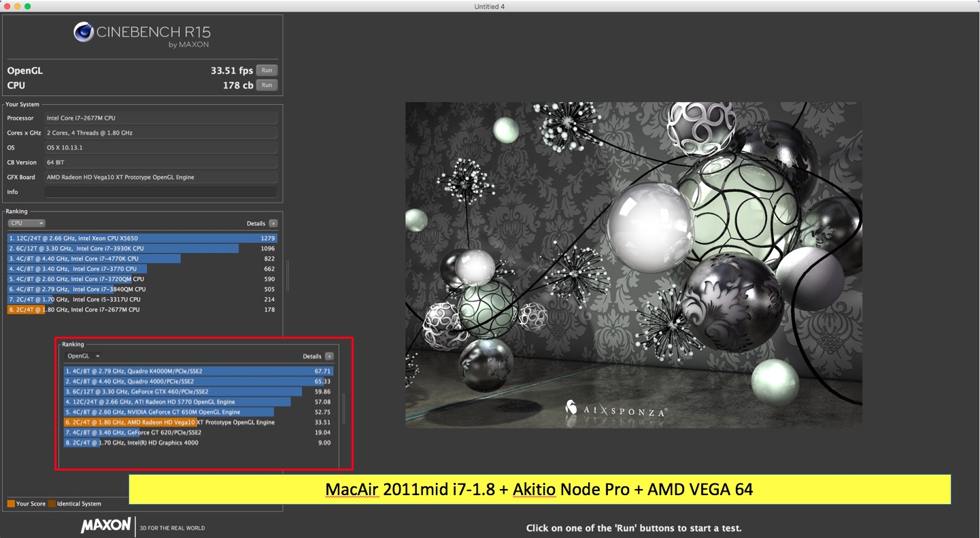The image size is (980, 538).
Task: Select the OS field showing OS X 10.13.1
Action: [160, 148]
